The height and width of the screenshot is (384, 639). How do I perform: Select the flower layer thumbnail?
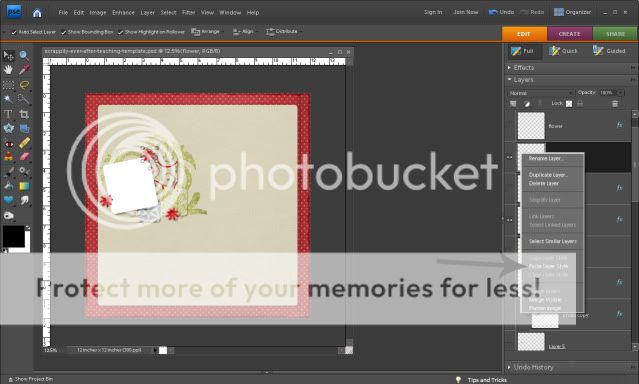point(531,126)
